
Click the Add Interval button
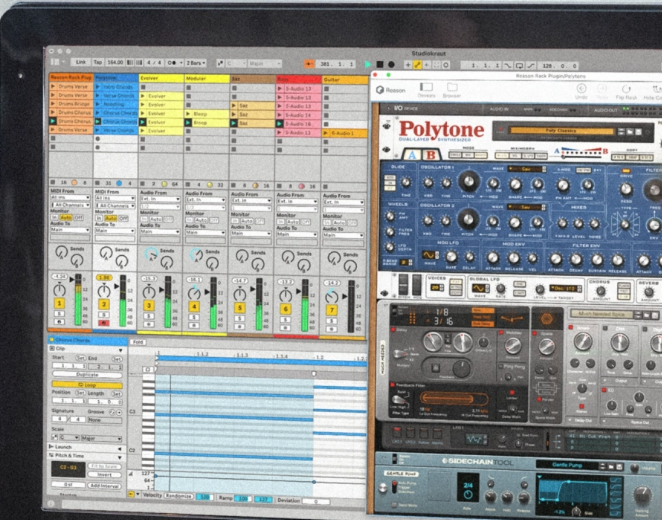coord(105,485)
